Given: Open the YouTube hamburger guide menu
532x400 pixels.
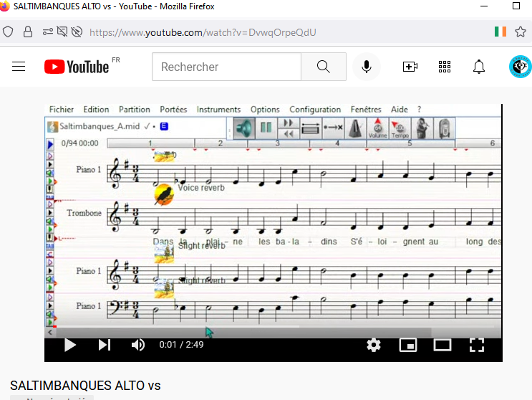Looking at the screenshot, I should pyautogui.click(x=19, y=67).
